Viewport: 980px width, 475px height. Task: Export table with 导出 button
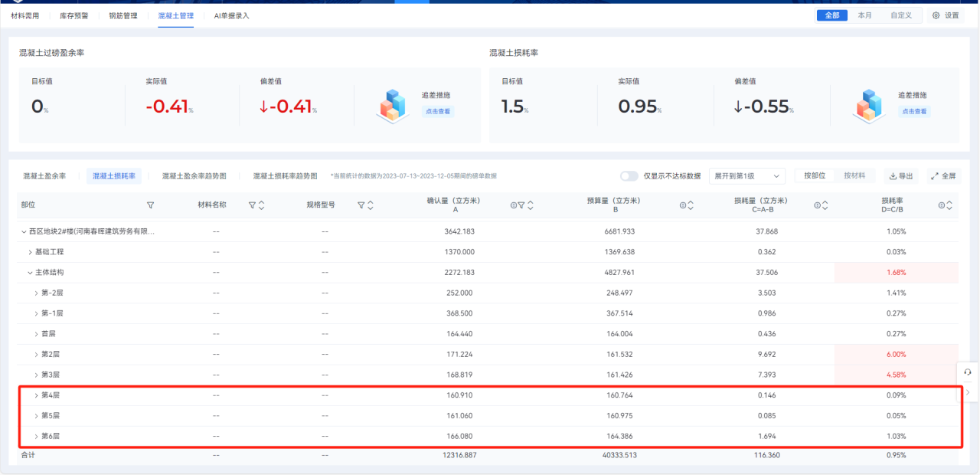(x=902, y=176)
